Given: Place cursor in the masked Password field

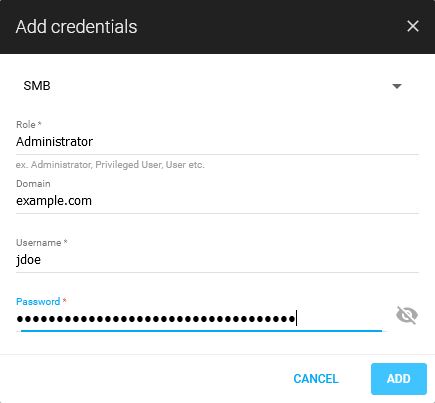Looking at the screenshot, I should pos(201,319).
